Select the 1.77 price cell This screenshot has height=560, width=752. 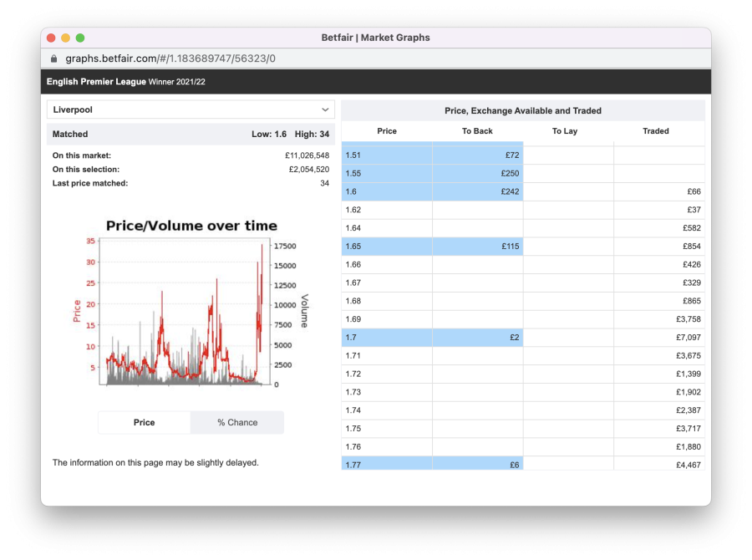(x=387, y=464)
